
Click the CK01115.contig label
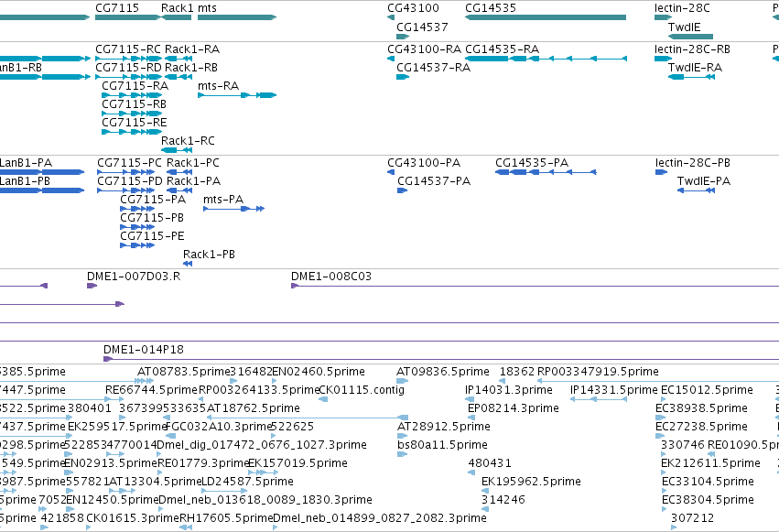(362, 389)
